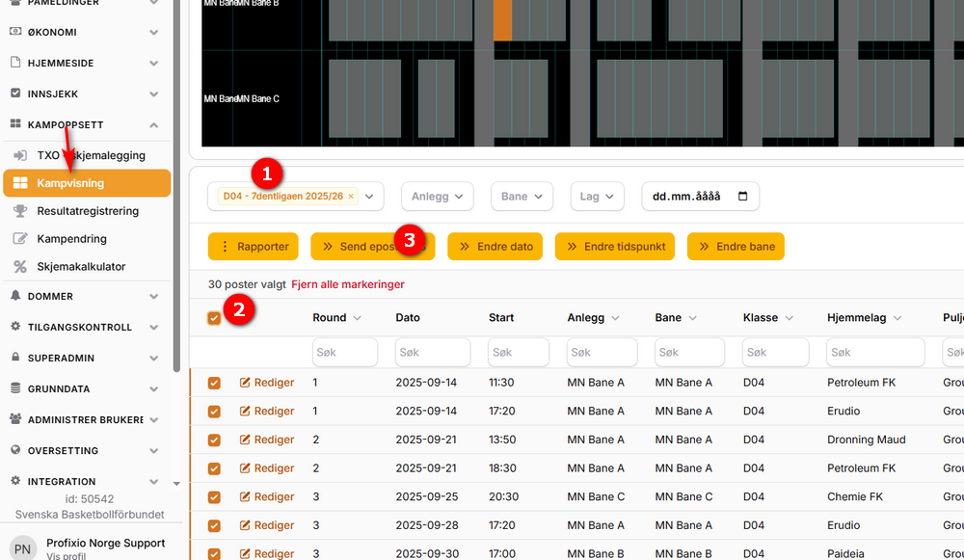Click the edit icon in the 13:50 row
The height and width of the screenshot is (560, 964).
(245, 440)
